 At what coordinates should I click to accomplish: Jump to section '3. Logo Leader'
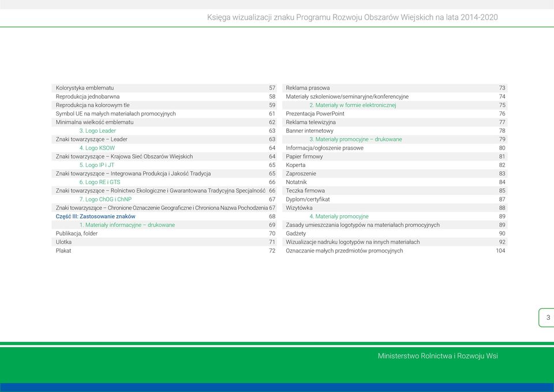98,131
